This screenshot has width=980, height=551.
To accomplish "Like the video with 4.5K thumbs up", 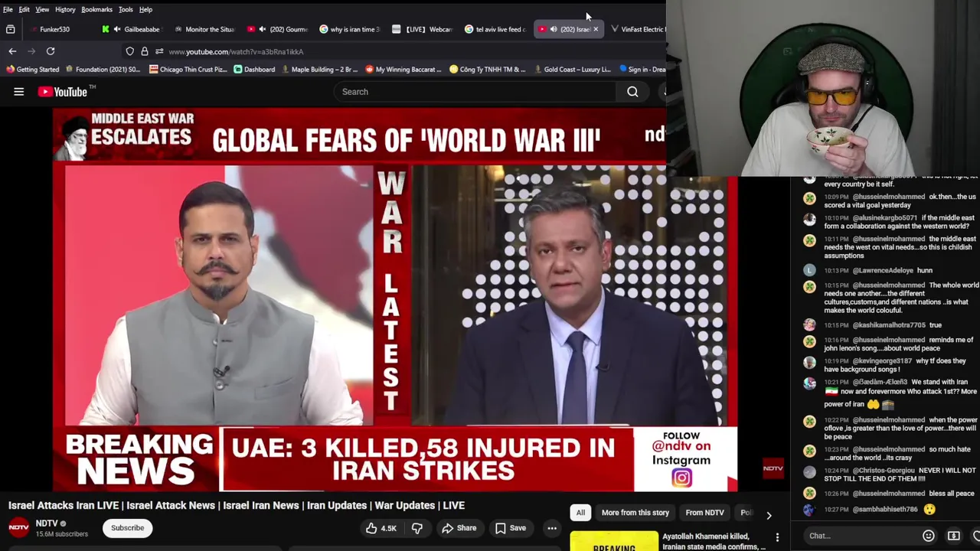I will tap(381, 528).
